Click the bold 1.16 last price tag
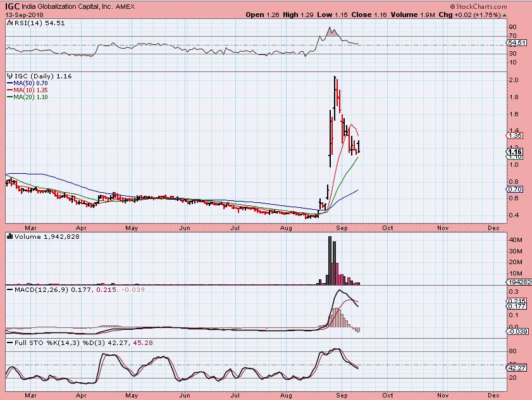The height and width of the screenshot is (400, 532). (x=515, y=152)
